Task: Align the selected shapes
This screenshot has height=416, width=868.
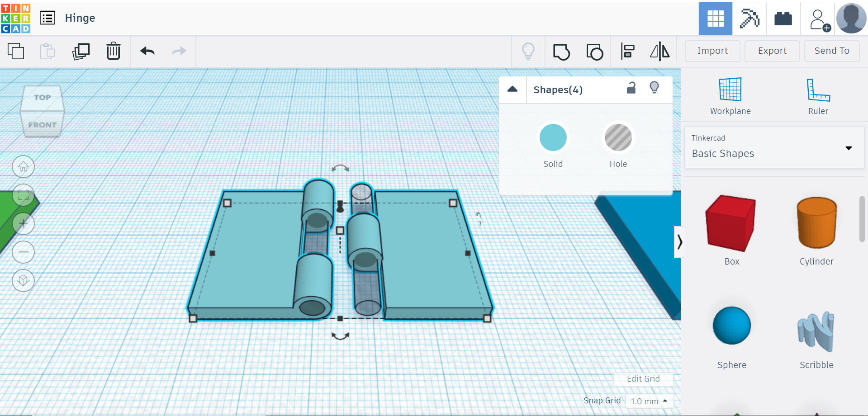Action: [627, 52]
